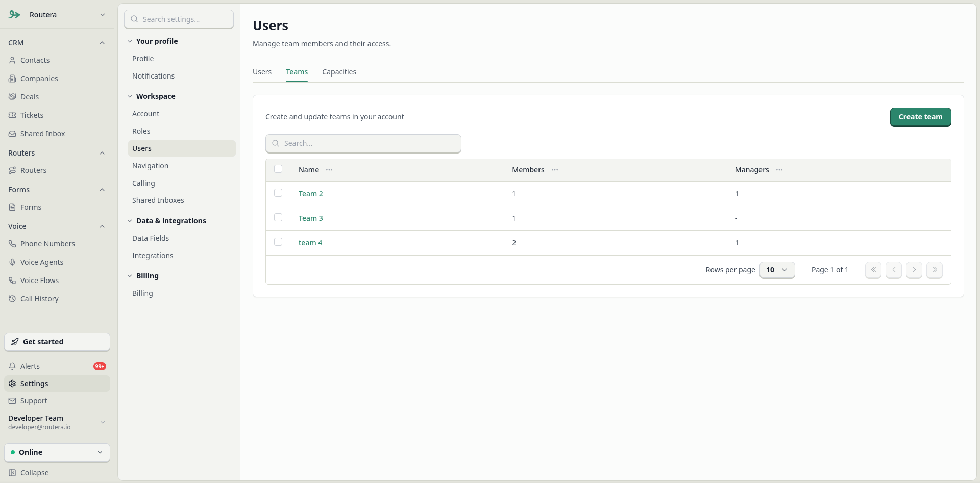
Task: Go to the next page of teams
Action: click(x=914, y=270)
